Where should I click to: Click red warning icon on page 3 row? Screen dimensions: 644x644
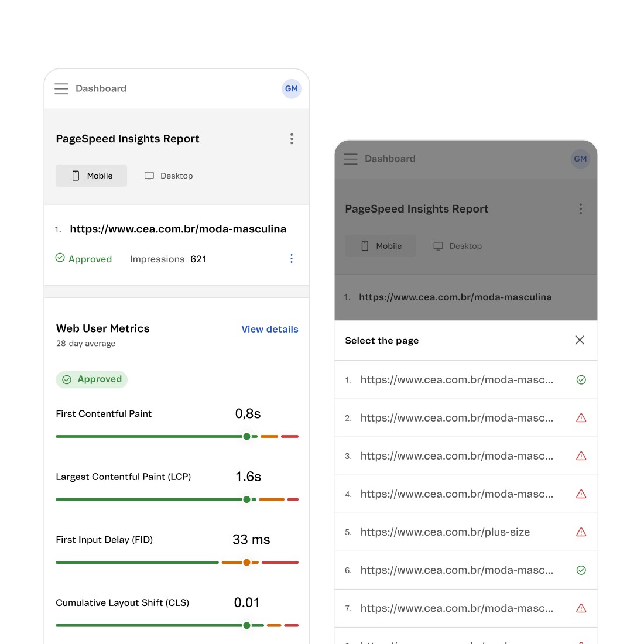[581, 456]
